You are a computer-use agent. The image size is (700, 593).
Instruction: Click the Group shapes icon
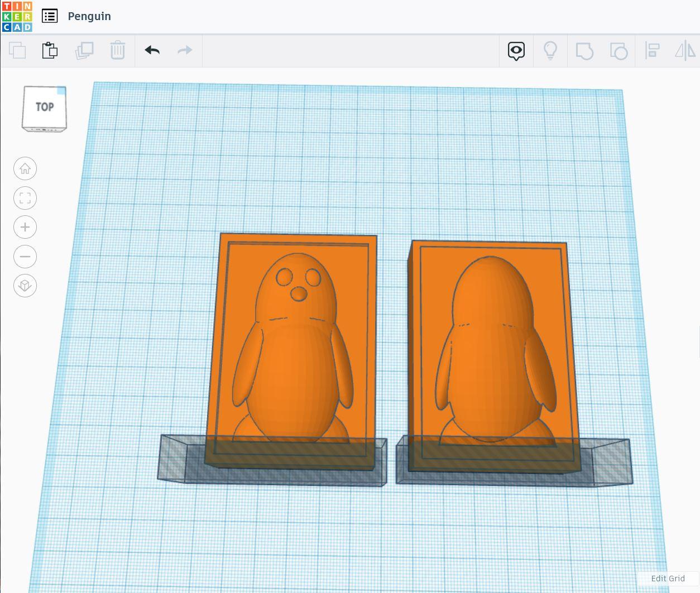click(584, 51)
